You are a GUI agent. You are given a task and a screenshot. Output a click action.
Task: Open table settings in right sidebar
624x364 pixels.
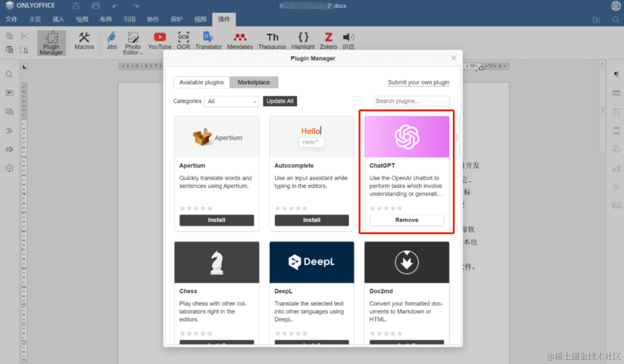point(616,93)
